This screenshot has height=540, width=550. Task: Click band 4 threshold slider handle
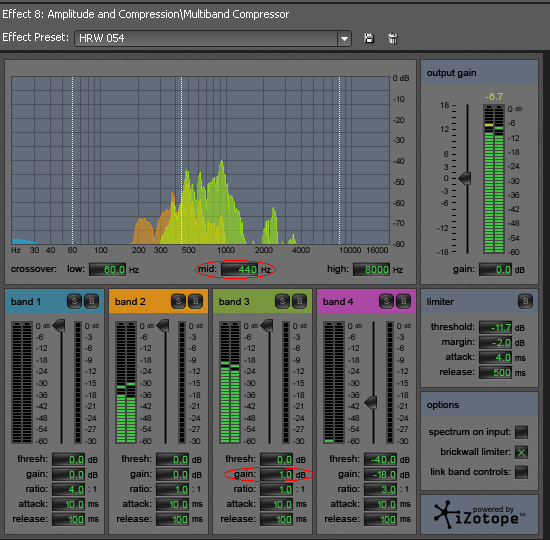371,402
